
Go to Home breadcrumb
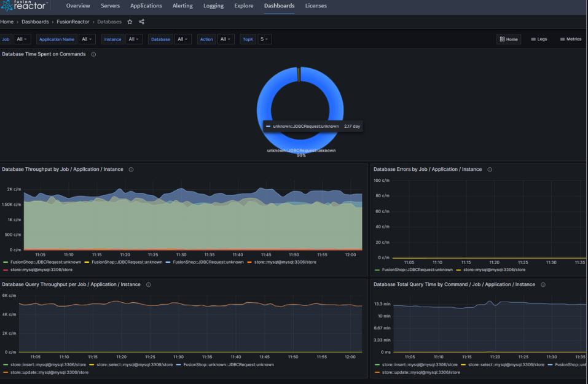(x=7, y=22)
